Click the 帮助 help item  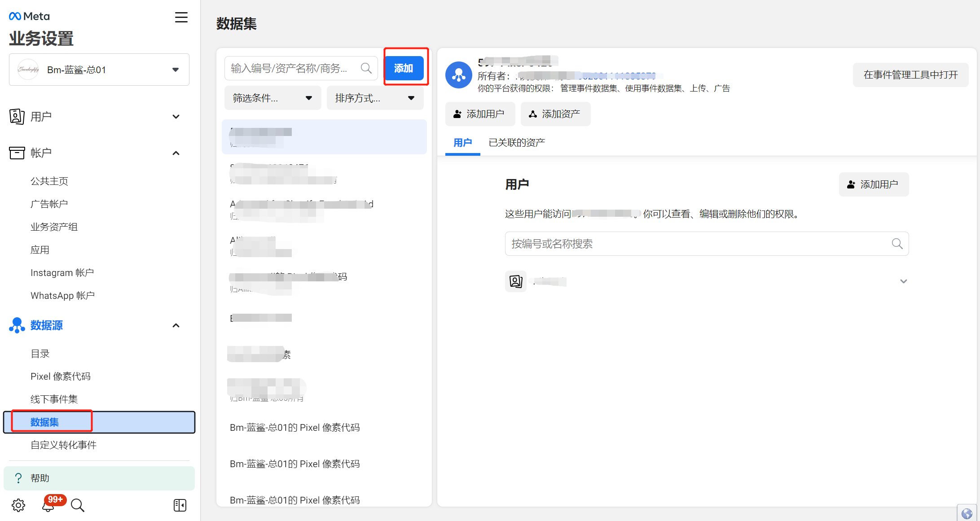[x=99, y=478]
